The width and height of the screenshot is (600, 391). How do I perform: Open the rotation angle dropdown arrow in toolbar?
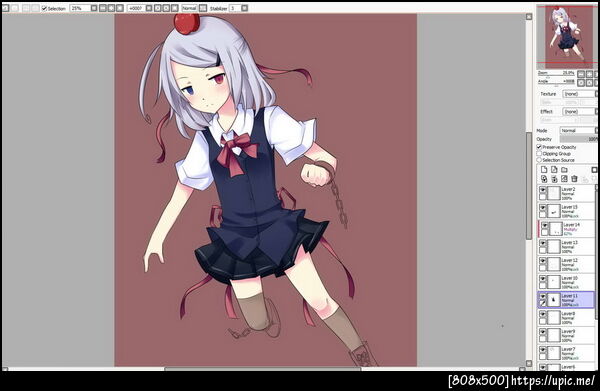(149, 8)
